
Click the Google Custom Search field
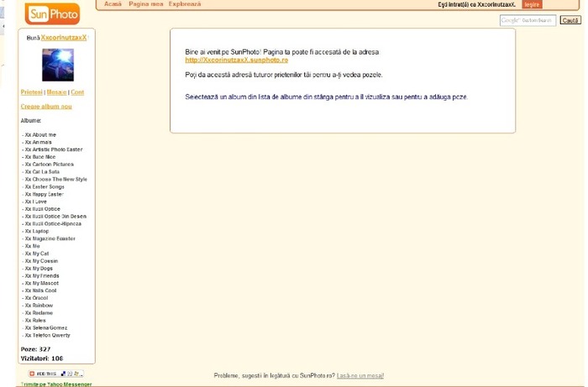point(527,20)
